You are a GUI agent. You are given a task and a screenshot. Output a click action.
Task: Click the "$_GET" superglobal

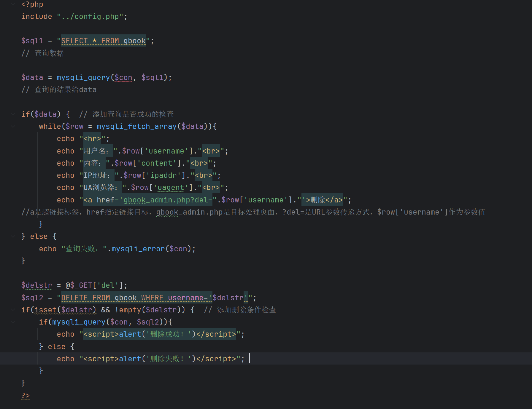point(81,285)
